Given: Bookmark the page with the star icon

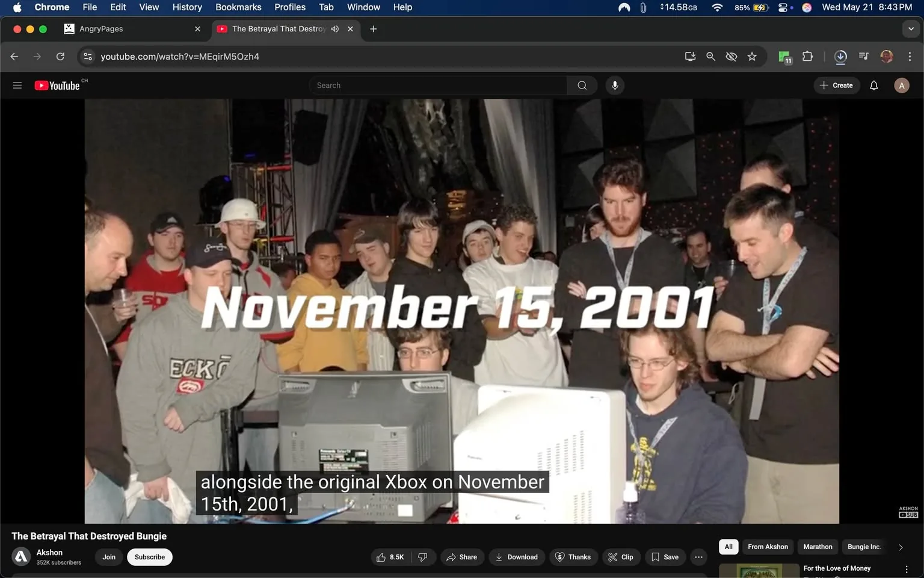Looking at the screenshot, I should coord(752,56).
